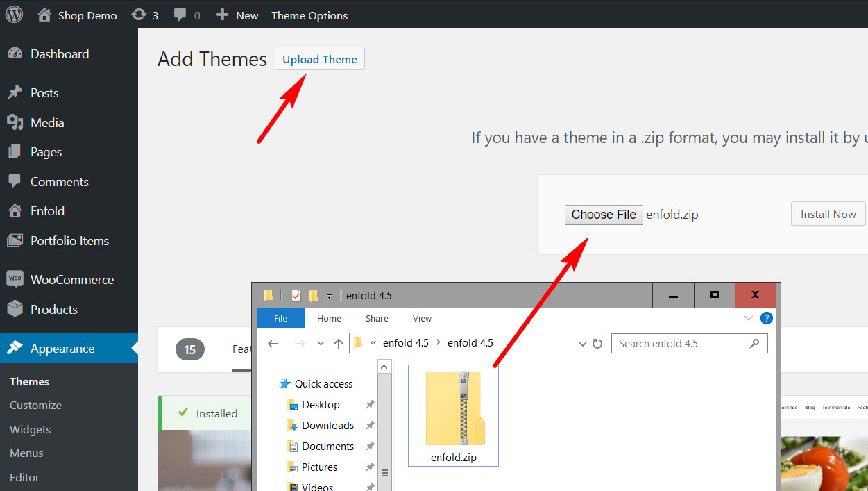Screen dimensions: 868x491
Task: Click the Dashboard gauge icon
Action: tap(15, 53)
